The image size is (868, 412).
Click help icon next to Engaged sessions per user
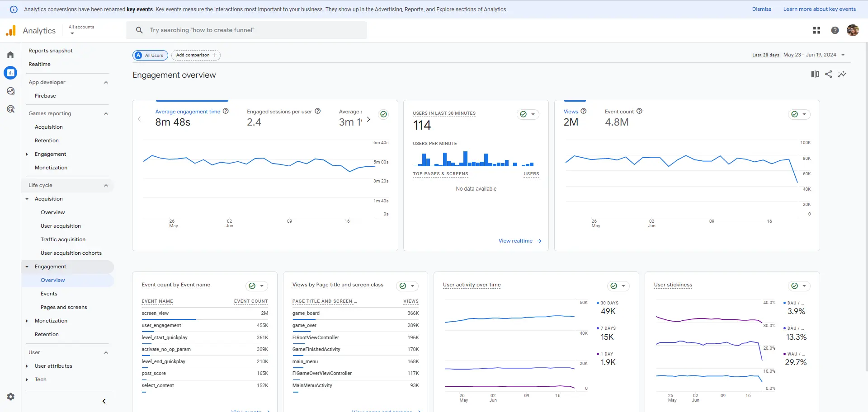pyautogui.click(x=317, y=111)
